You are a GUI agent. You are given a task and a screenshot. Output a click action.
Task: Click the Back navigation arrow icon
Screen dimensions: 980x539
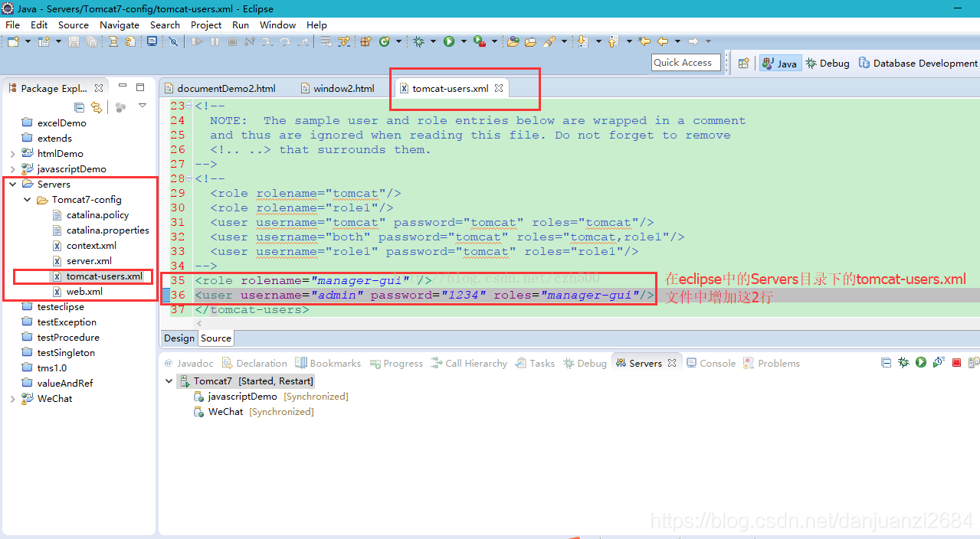tap(663, 41)
